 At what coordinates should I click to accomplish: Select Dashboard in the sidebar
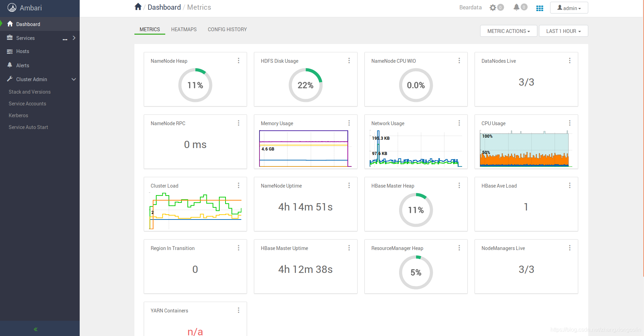coord(40,24)
